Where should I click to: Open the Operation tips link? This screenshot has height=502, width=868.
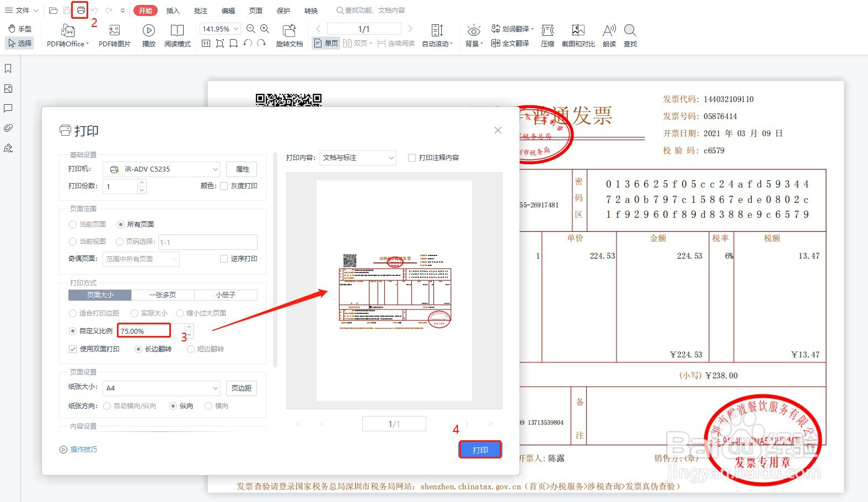[78, 450]
